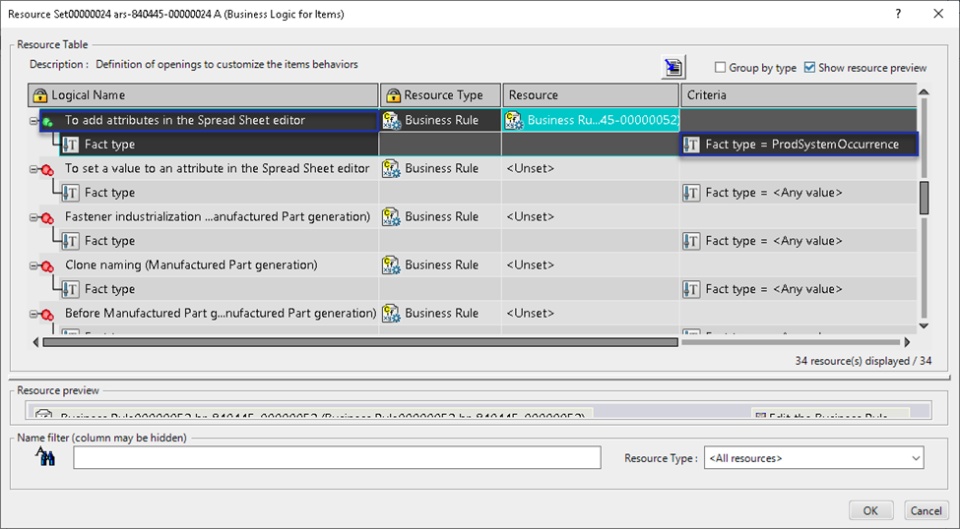Viewport: 960px width, 529px height.
Task: Click <Unset> resource of Fastener industrialization row
Action: coord(530,217)
